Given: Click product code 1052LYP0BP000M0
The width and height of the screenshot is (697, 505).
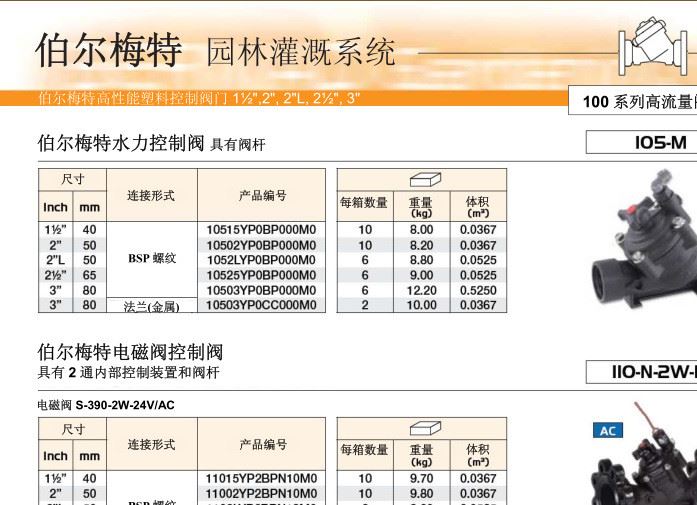Looking at the screenshot, I should coord(261,260).
